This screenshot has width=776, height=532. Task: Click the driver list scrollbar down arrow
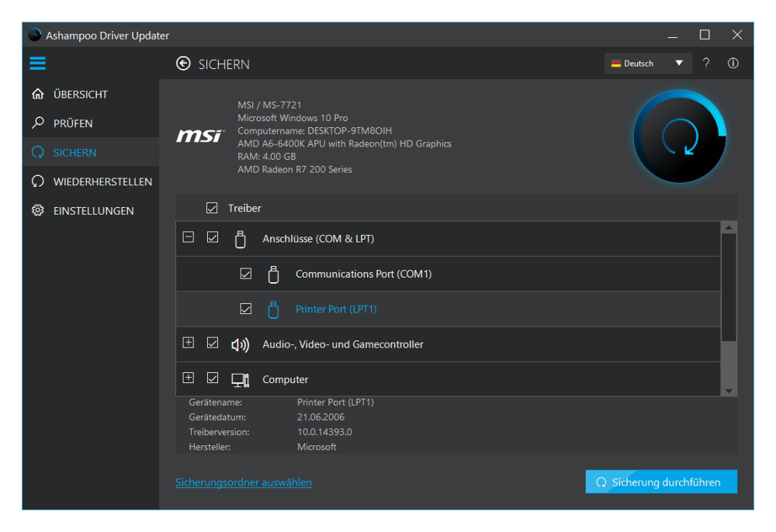coord(728,390)
